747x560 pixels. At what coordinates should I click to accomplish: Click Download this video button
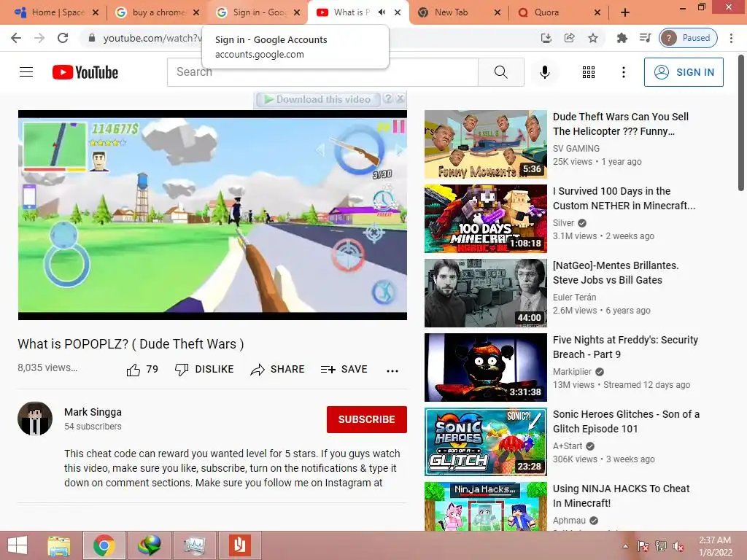click(x=318, y=99)
